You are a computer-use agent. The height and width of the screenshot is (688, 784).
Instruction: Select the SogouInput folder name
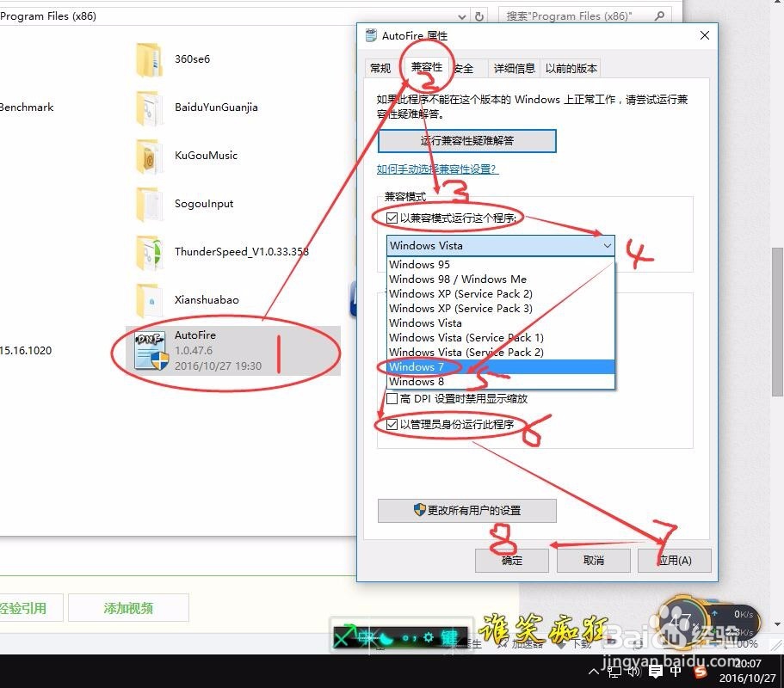(x=203, y=203)
